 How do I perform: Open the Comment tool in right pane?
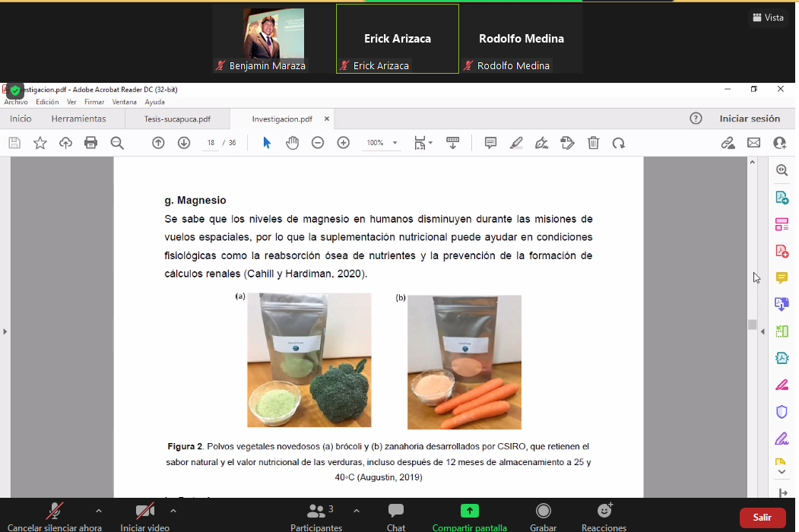coord(782,277)
